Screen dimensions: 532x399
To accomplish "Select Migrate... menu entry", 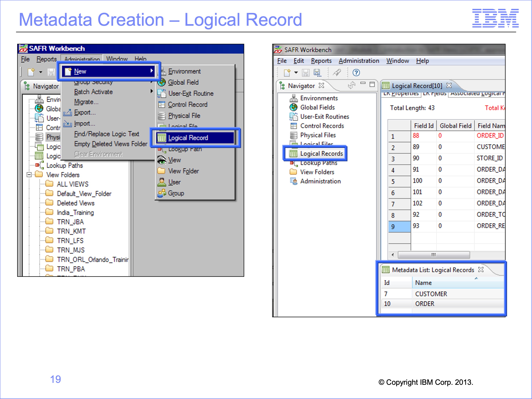I will [x=86, y=102].
